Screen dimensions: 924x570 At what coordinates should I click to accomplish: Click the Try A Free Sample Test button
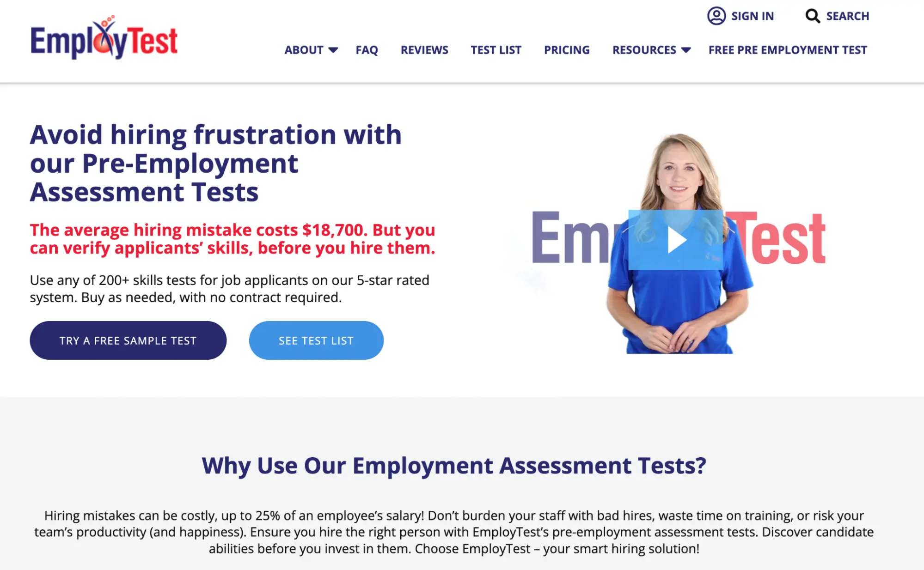pos(128,340)
